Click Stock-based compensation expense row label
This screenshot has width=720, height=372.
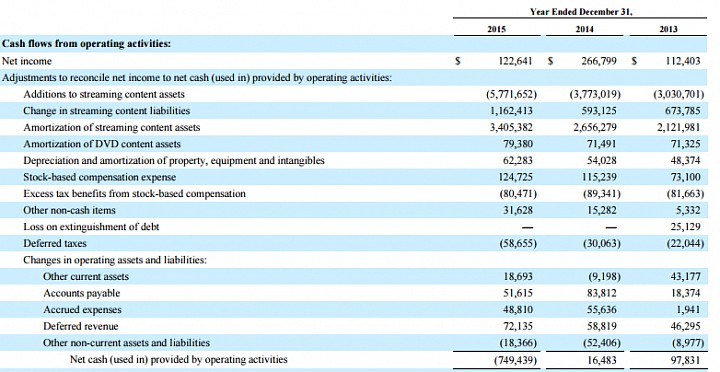click(x=100, y=177)
